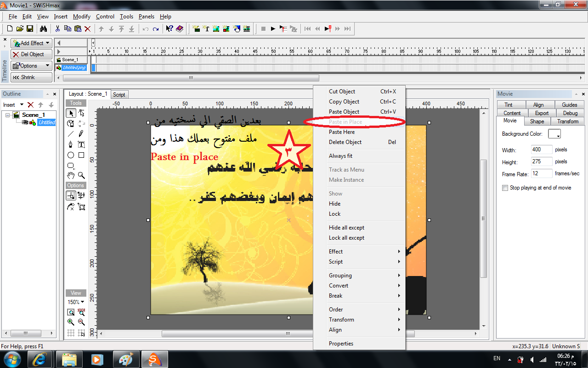
Task: Toggle visibility eye for Untitled object
Action: point(25,122)
